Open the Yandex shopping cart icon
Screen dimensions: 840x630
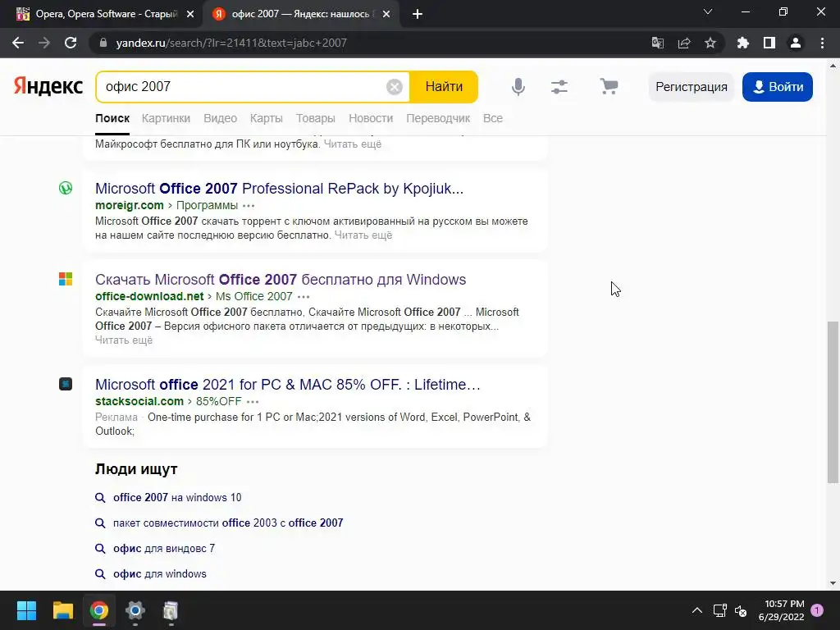[609, 86]
